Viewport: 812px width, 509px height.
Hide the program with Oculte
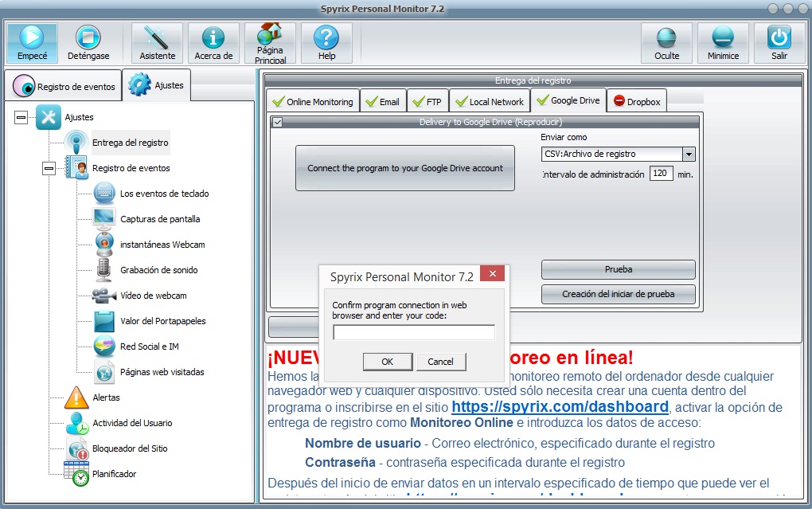[x=666, y=43]
